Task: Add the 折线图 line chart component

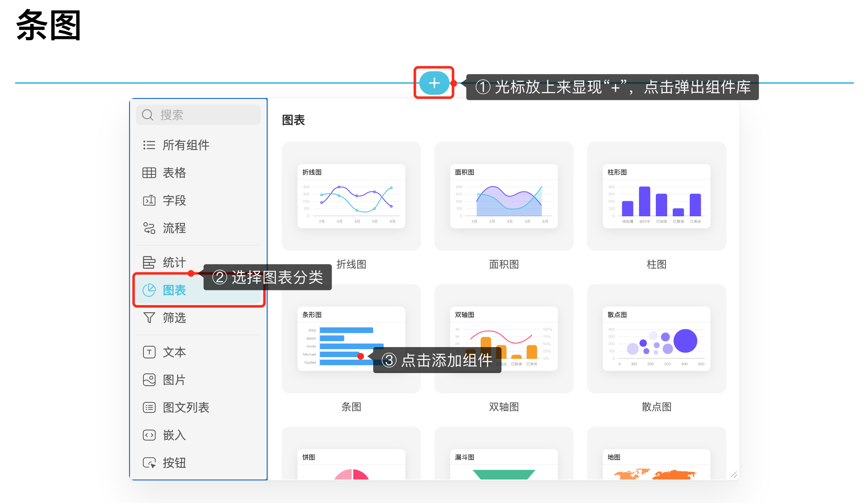Action: pyautogui.click(x=351, y=196)
